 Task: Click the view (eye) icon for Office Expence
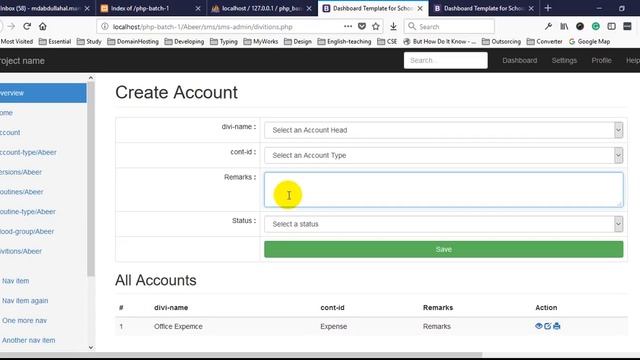539,326
